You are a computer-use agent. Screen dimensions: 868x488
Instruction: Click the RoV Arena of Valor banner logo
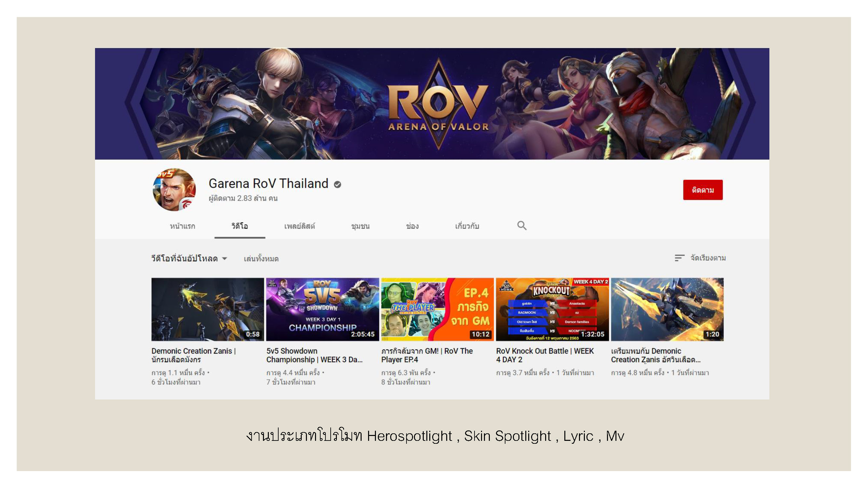tap(438, 104)
